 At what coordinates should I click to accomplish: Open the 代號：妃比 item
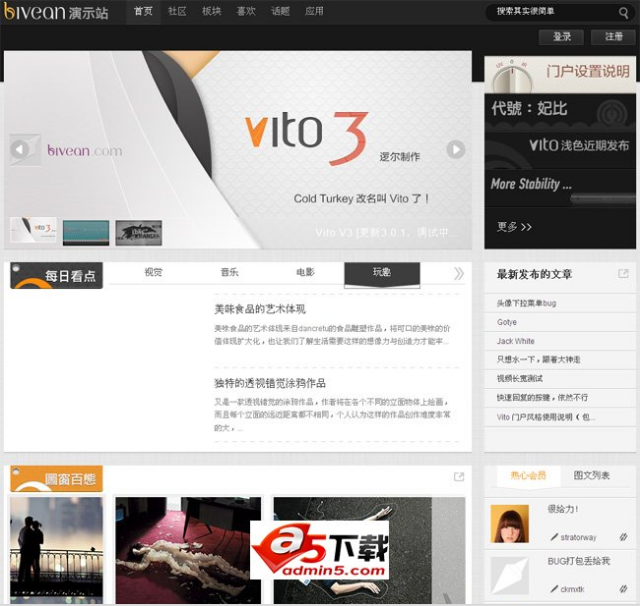pos(560,112)
